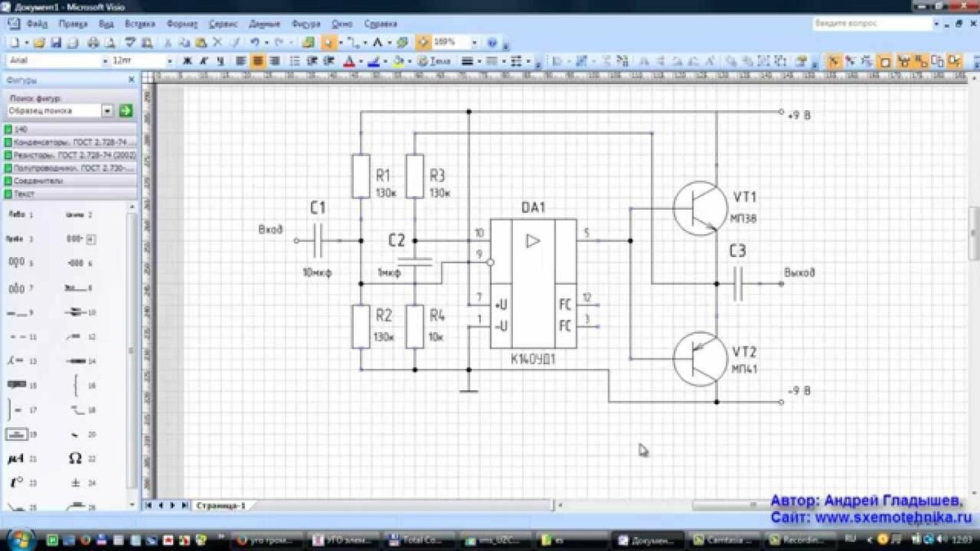The image size is (980, 551).
Task: Undo the last action
Action: 255,42
